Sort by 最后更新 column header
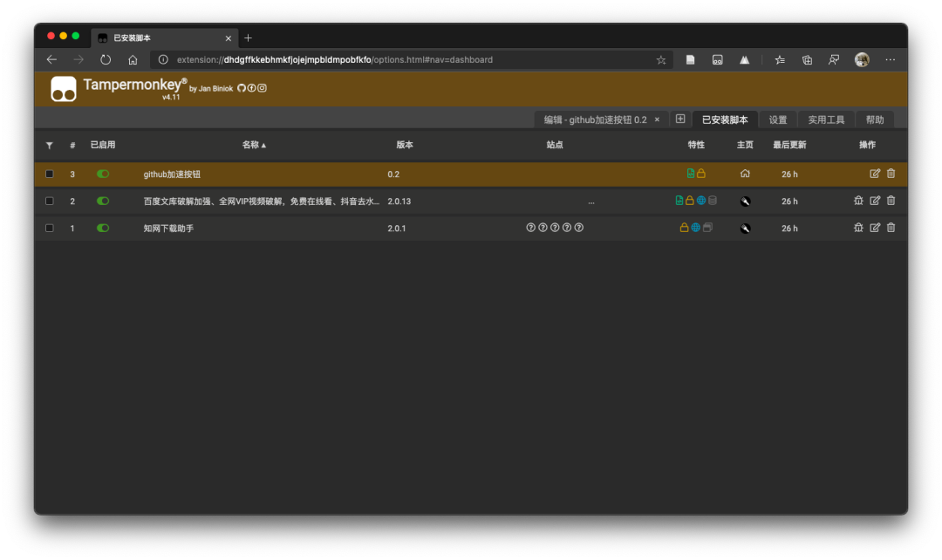The width and height of the screenshot is (942, 560). coord(789,145)
